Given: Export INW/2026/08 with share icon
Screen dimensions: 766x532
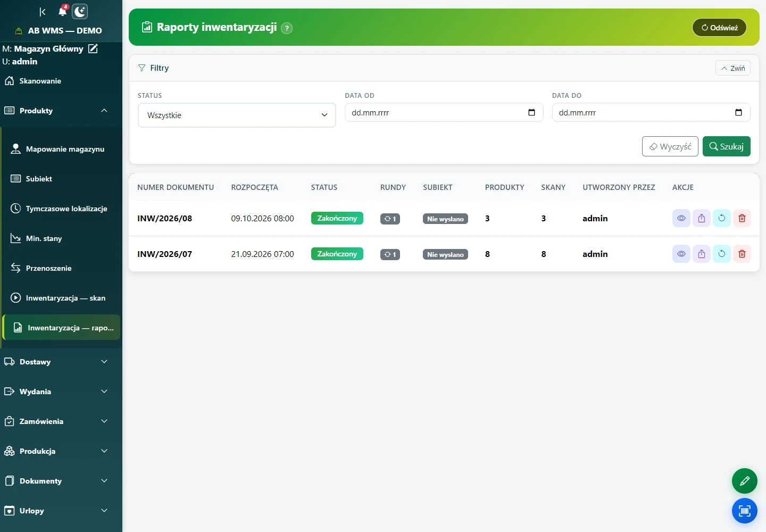Looking at the screenshot, I should [x=702, y=218].
